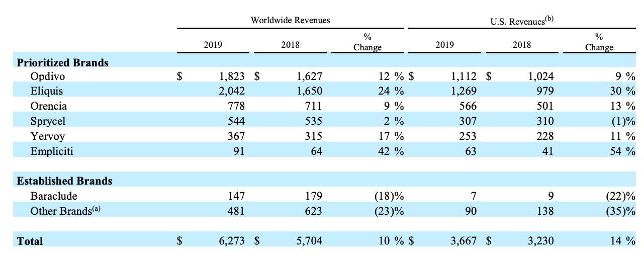Click Opdivo U.S. 2018 value 1,024
This screenshot has height=253, width=644.
point(541,77)
